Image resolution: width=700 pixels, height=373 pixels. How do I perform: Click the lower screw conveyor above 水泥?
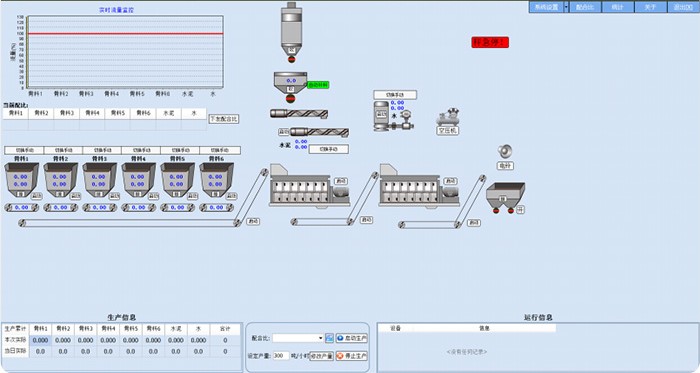point(320,132)
